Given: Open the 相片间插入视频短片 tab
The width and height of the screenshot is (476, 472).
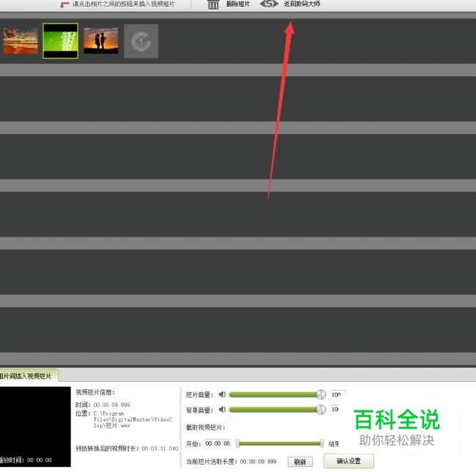Looking at the screenshot, I should [28, 376].
